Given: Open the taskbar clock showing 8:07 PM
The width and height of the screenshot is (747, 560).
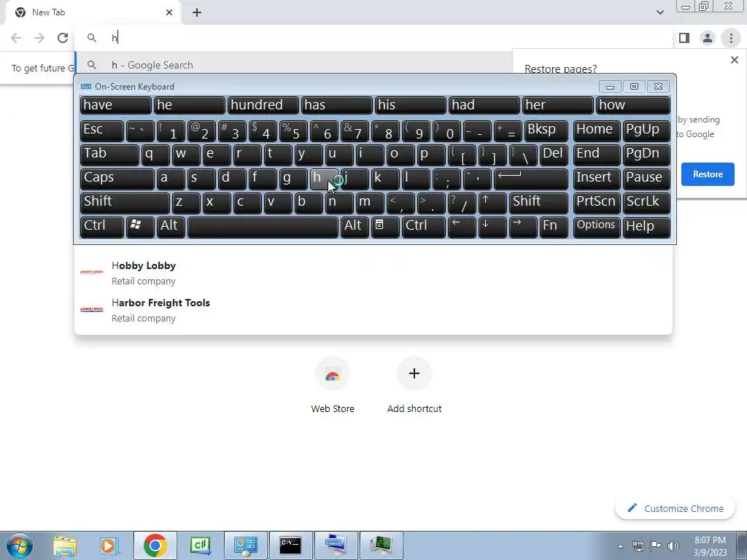Looking at the screenshot, I should (x=710, y=546).
